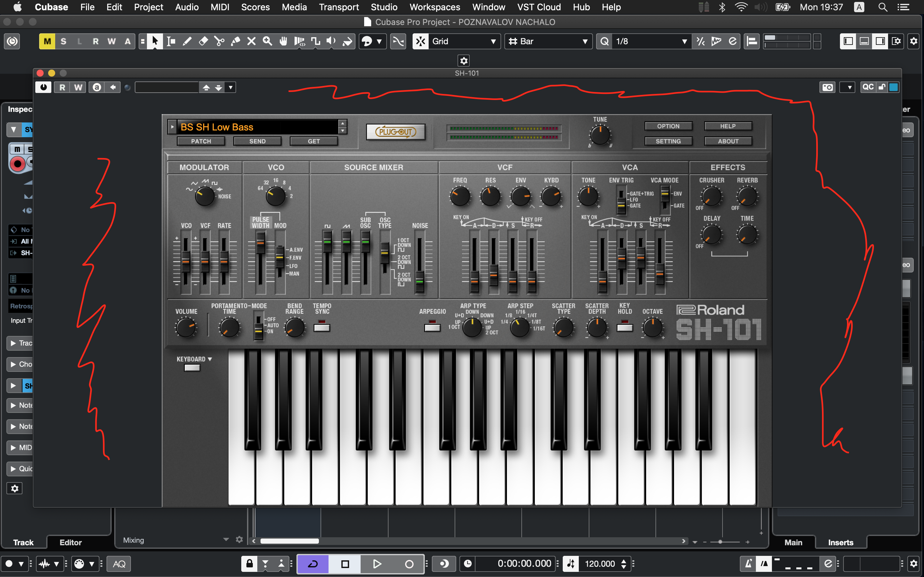Toggle the KEY HOLD switch

[625, 327]
